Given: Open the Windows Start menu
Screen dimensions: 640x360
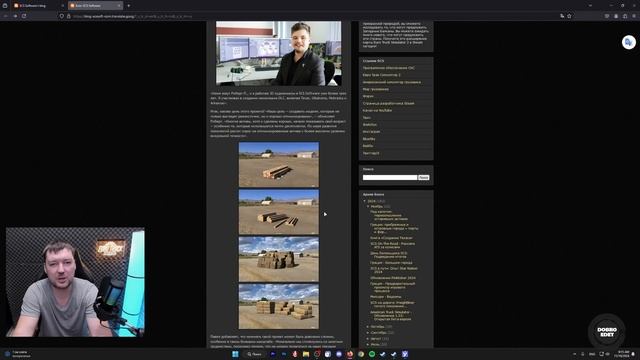Looking at the screenshot, I should tap(235, 354).
